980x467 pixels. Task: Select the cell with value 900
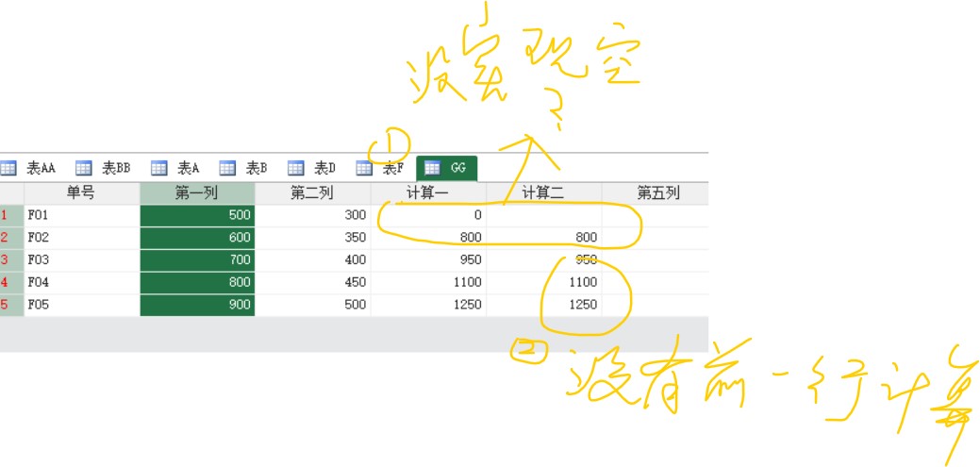197,305
